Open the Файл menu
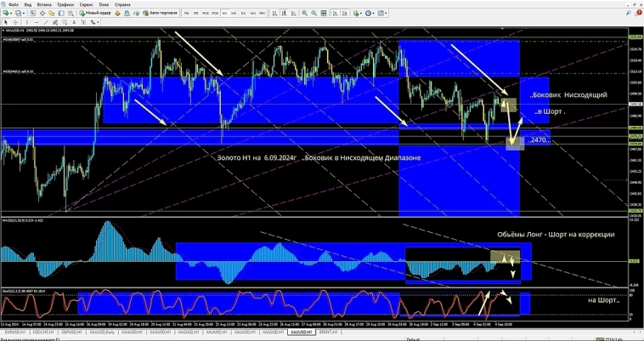The image size is (644, 341). click(13, 4)
